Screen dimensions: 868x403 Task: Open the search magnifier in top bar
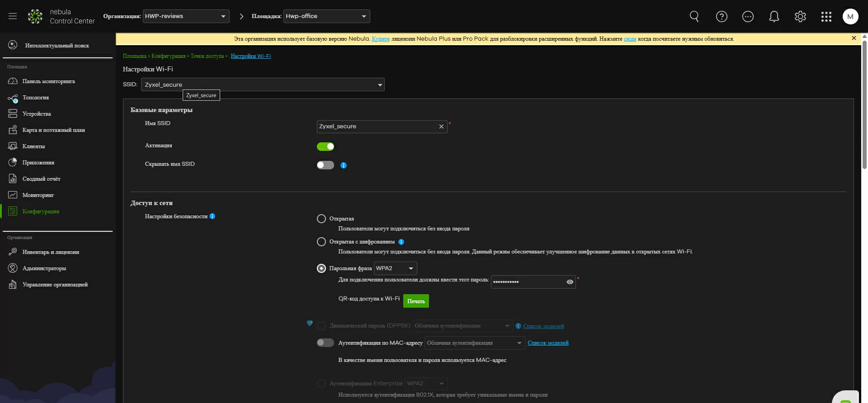click(694, 17)
